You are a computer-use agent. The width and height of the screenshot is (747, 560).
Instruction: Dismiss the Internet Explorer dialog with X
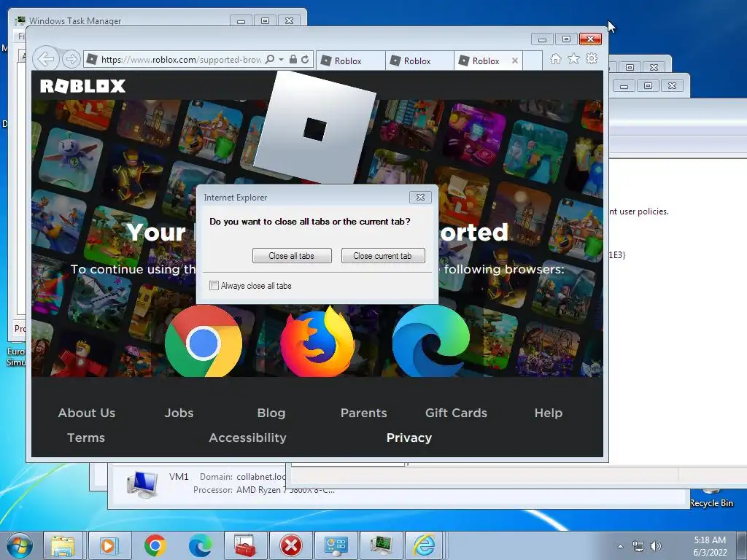coord(420,197)
